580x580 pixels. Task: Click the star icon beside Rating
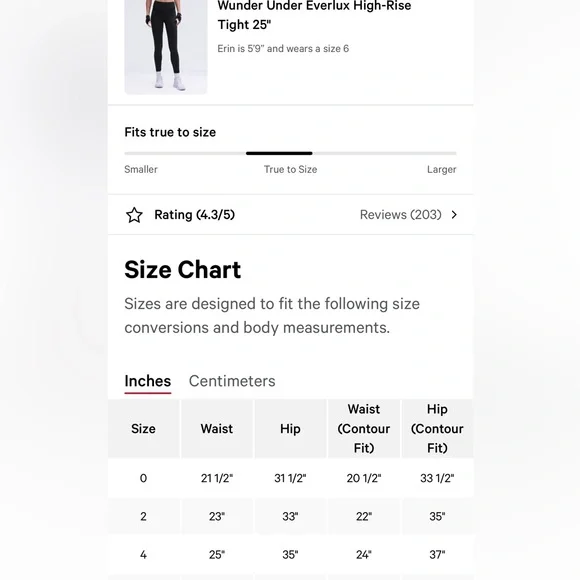coord(134,215)
